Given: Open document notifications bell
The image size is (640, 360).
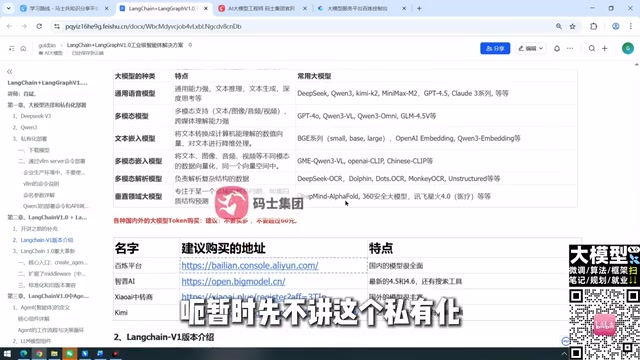Looking at the screenshot, I should pyautogui.click(x=557, y=48).
